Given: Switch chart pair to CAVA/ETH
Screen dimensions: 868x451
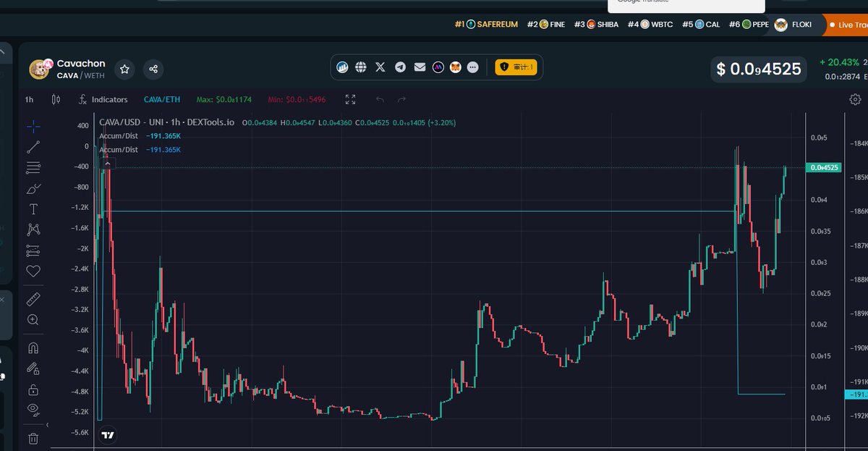Looking at the screenshot, I should coord(162,99).
